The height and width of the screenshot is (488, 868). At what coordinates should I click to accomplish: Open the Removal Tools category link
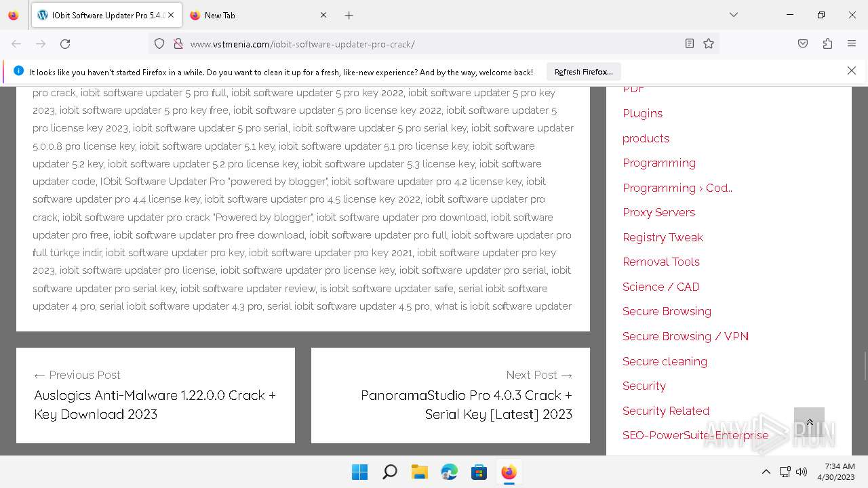[x=661, y=262]
